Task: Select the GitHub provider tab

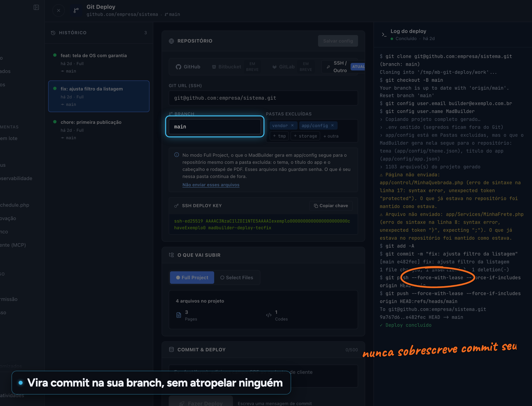Action: coord(188,67)
